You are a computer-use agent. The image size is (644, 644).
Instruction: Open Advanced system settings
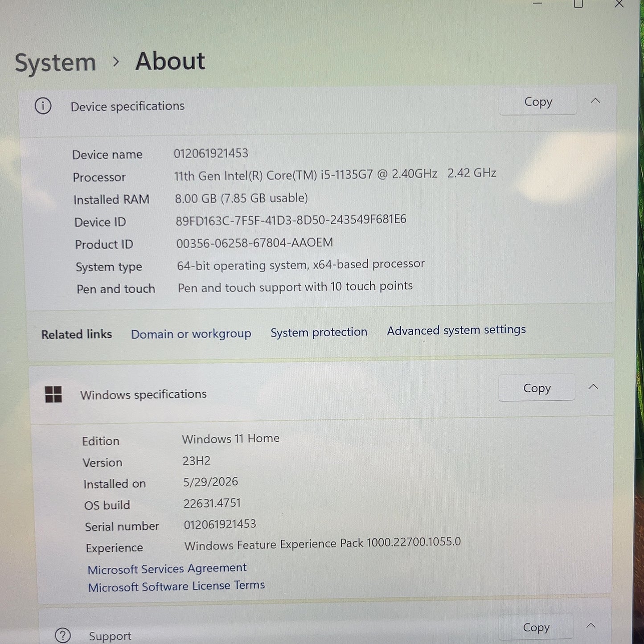456,330
